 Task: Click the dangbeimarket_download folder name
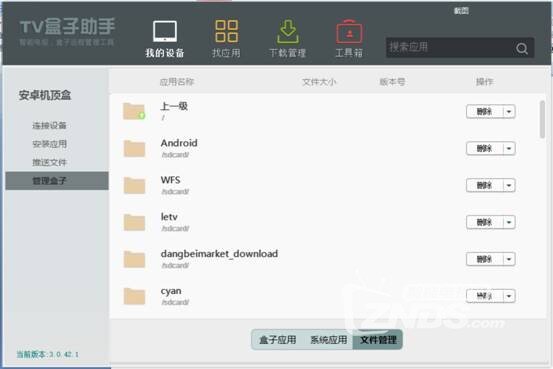tap(219, 254)
